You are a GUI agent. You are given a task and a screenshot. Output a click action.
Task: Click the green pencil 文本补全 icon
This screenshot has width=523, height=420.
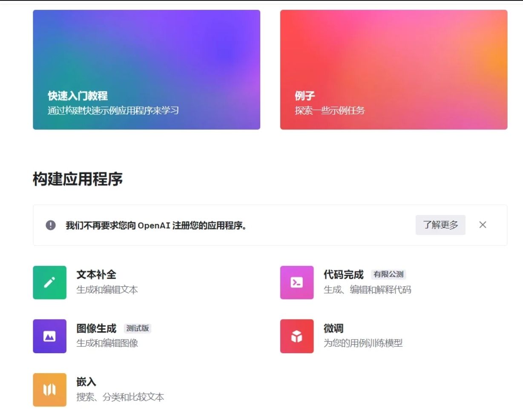[x=49, y=283]
